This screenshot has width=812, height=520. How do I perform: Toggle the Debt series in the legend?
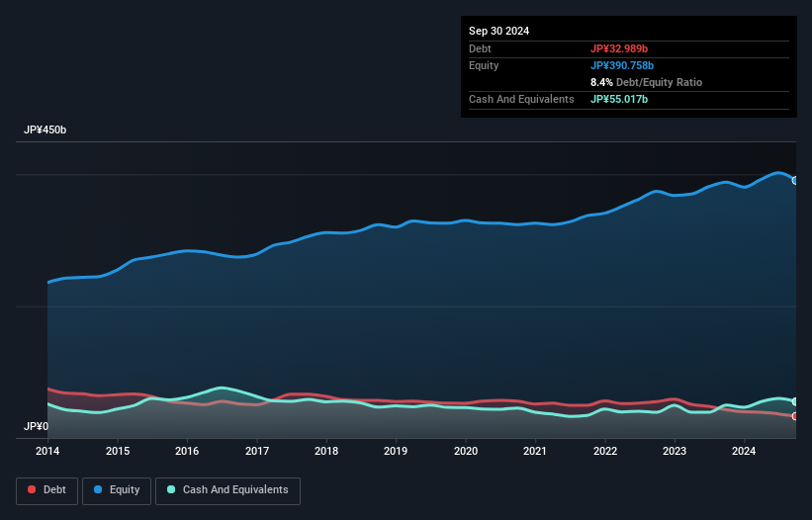pos(46,490)
